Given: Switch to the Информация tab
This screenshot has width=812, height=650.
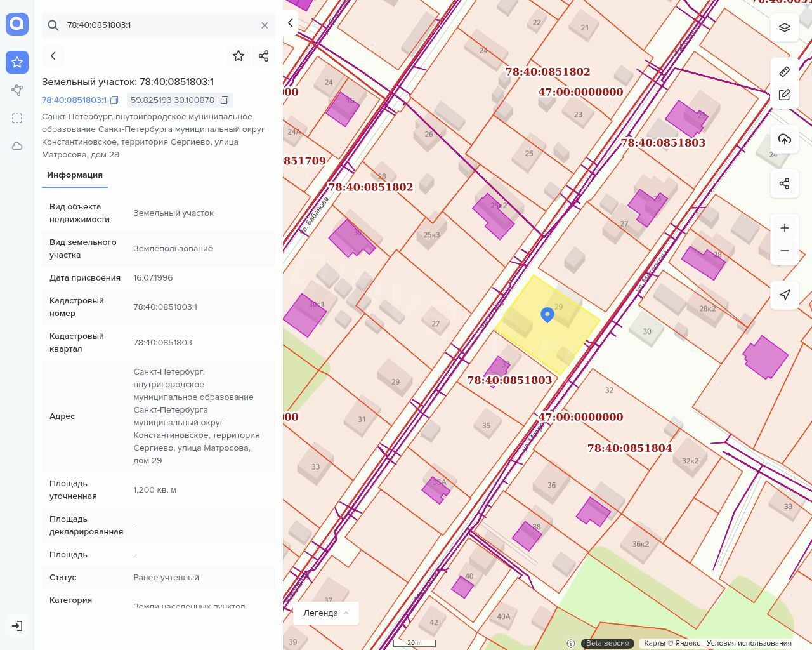Looking at the screenshot, I should click(75, 175).
